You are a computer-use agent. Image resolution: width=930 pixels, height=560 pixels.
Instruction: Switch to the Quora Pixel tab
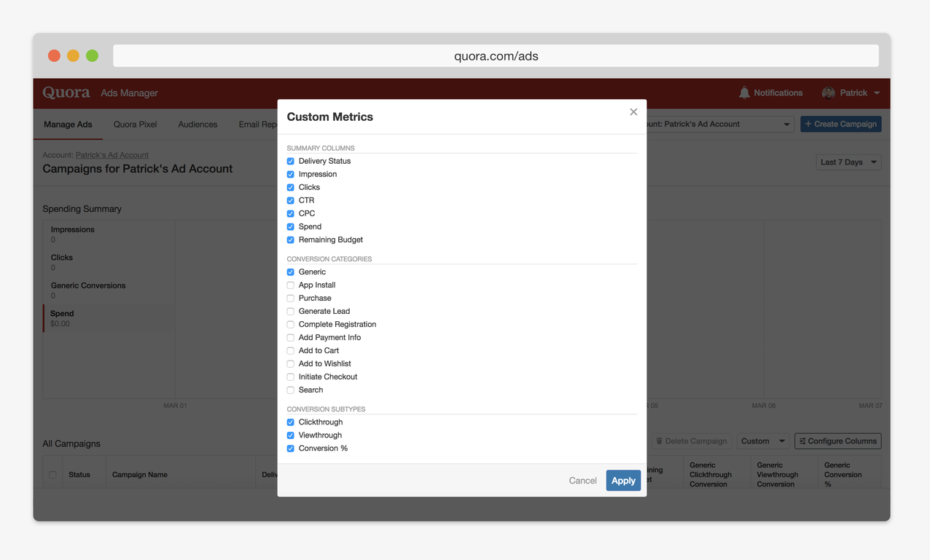pyautogui.click(x=135, y=125)
